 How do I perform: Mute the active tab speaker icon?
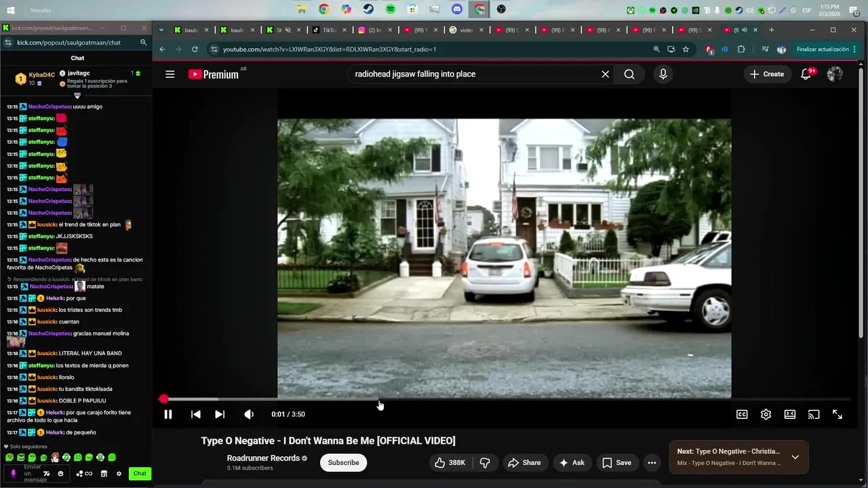tap(744, 30)
